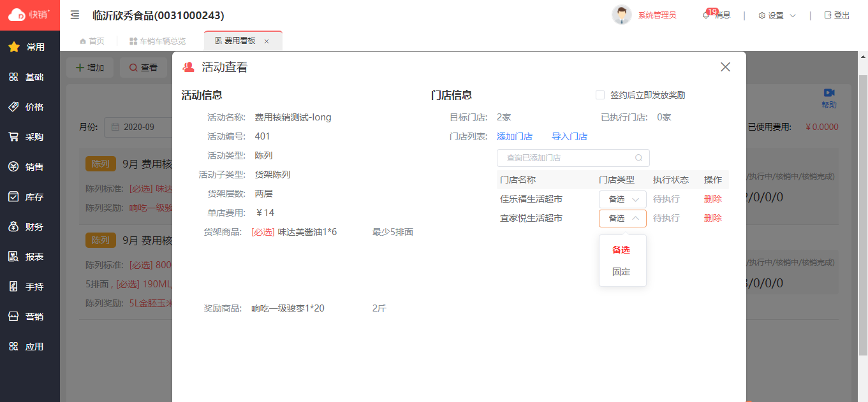Open the 采购 module
This screenshot has height=402, width=868.
pos(29,136)
